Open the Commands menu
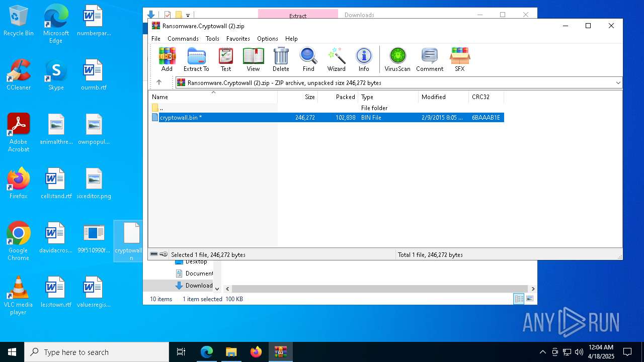 183,39
